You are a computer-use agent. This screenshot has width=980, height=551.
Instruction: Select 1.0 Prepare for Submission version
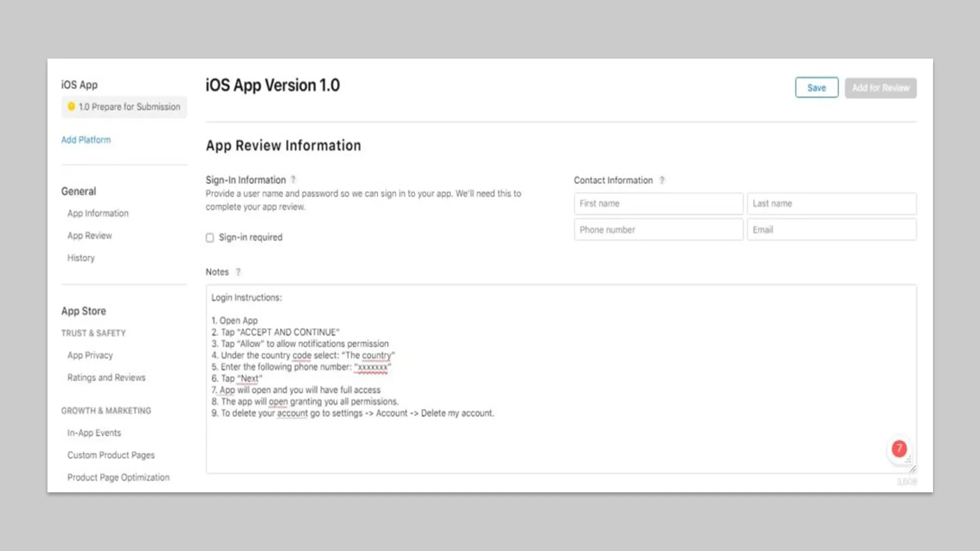(x=124, y=107)
